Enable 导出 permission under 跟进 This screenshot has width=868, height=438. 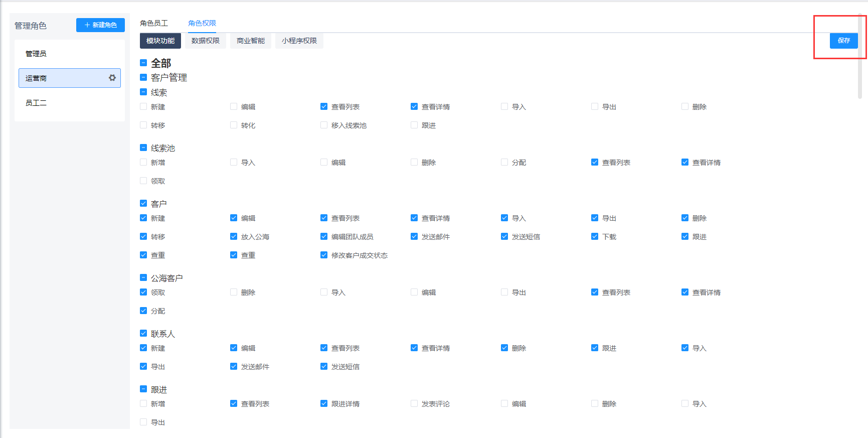(x=143, y=422)
